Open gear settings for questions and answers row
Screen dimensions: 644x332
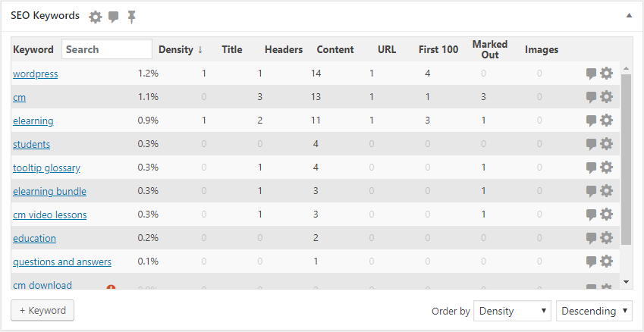(x=606, y=262)
